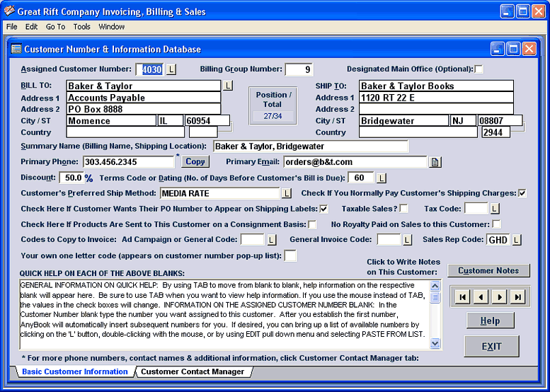The width and height of the screenshot is (550, 392).
Task: Click the Primary Email field
Action: (x=355, y=162)
